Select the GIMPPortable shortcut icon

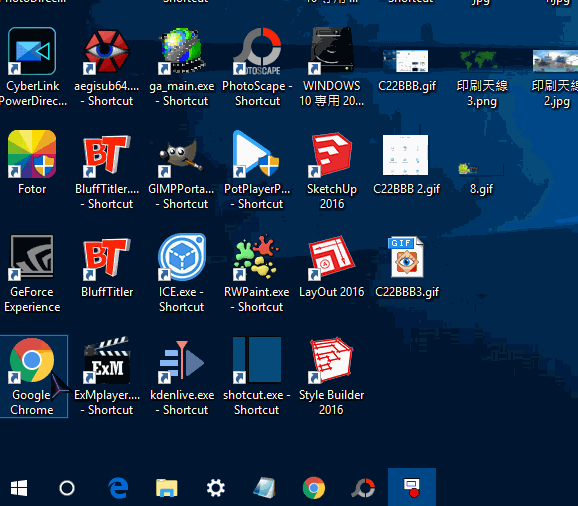[181, 157]
